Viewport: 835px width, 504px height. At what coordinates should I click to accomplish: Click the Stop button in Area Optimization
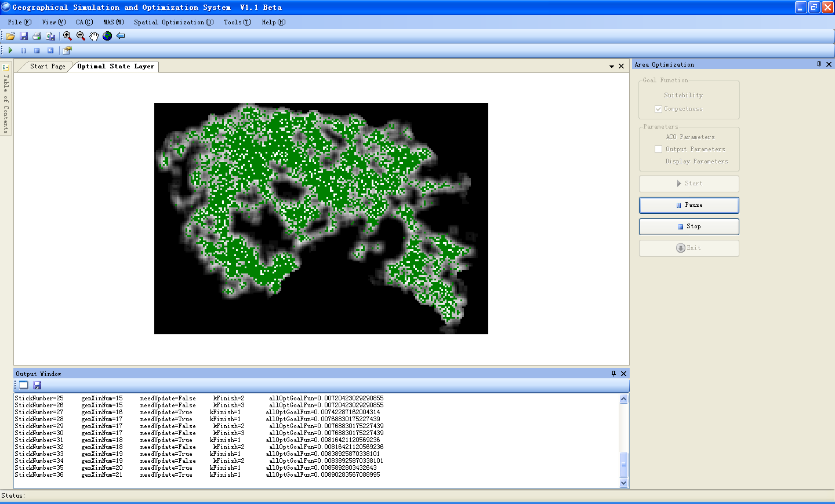689,227
